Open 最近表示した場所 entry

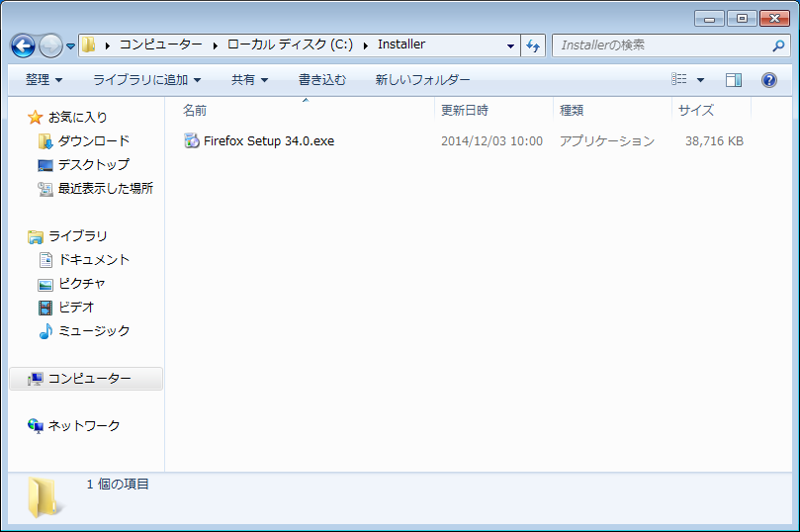click(x=105, y=189)
